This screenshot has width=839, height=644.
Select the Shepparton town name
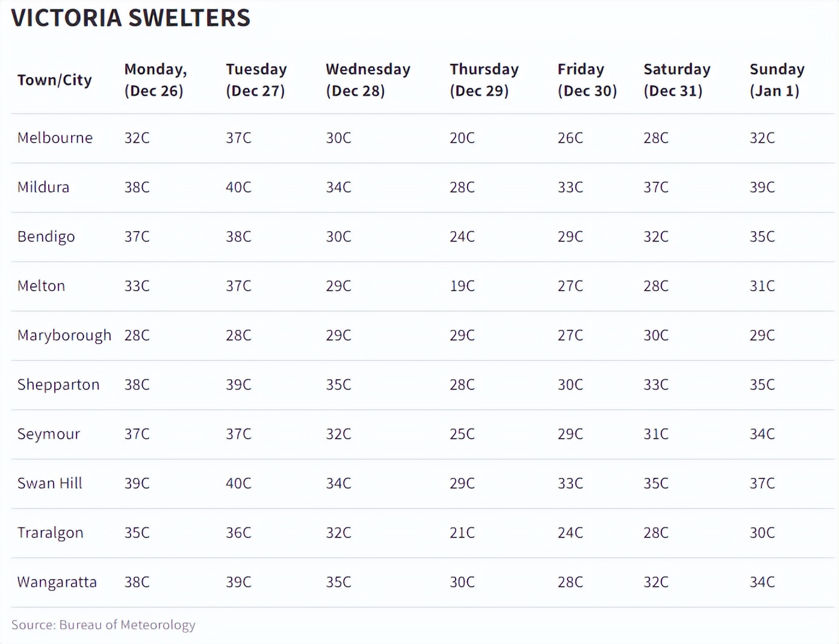58,385
